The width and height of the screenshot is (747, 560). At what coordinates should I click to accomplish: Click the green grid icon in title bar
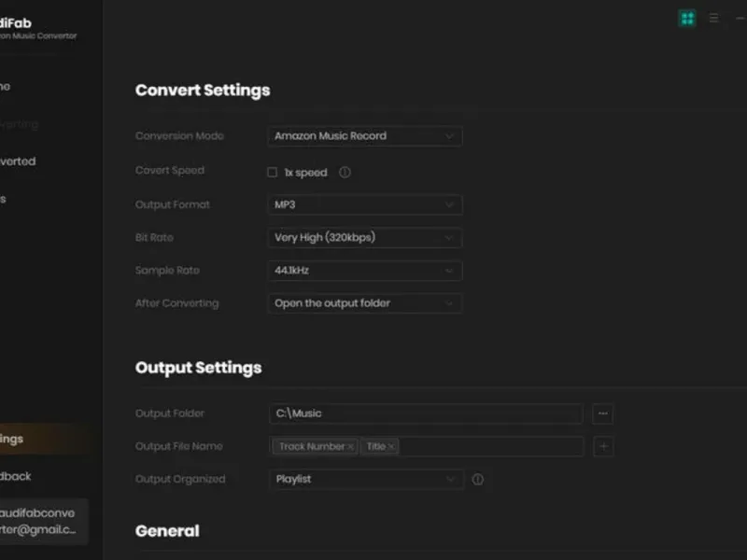pyautogui.click(x=687, y=19)
